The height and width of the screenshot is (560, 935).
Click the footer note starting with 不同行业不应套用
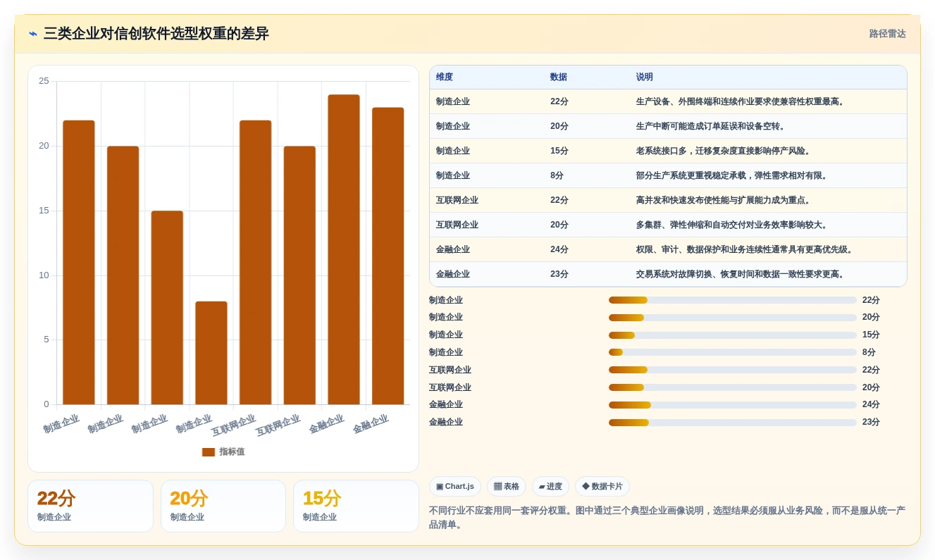tap(667, 518)
